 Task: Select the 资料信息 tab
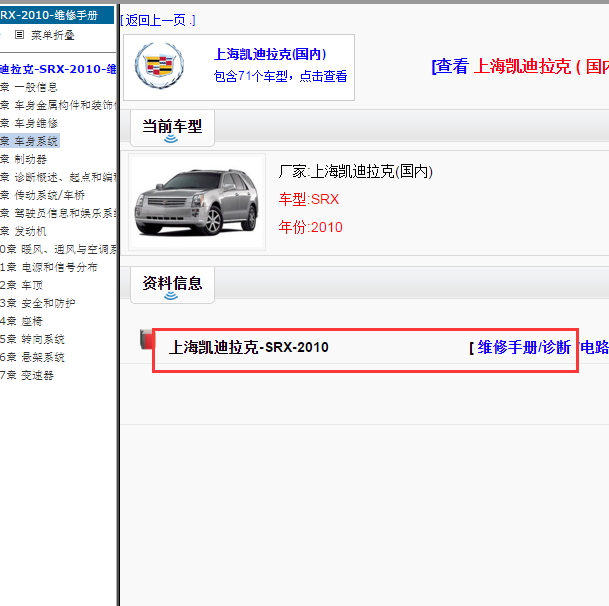pos(172,285)
